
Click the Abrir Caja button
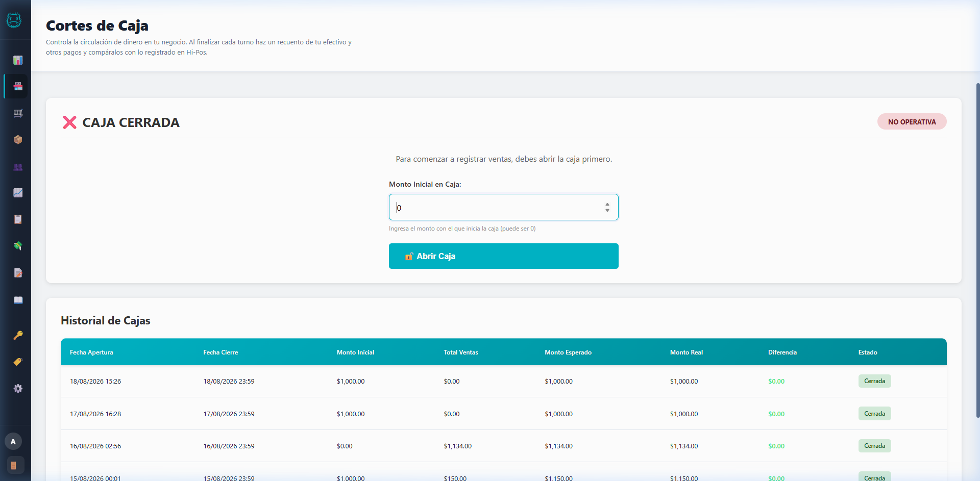[x=504, y=256]
